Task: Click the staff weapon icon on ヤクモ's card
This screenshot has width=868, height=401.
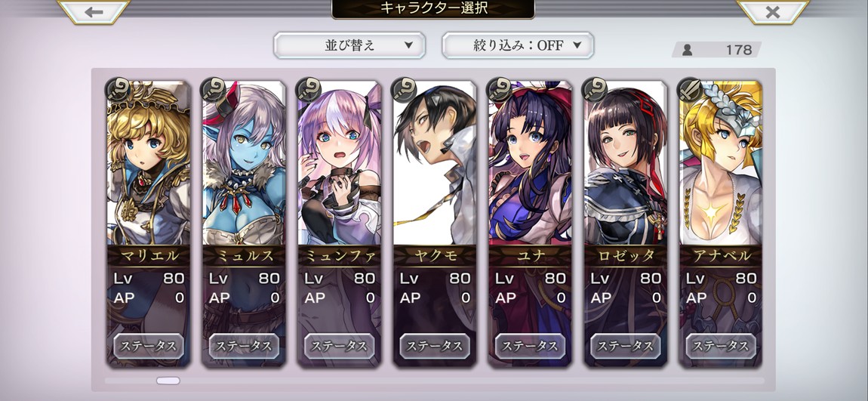Action: pyautogui.click(x=404, y=90)
